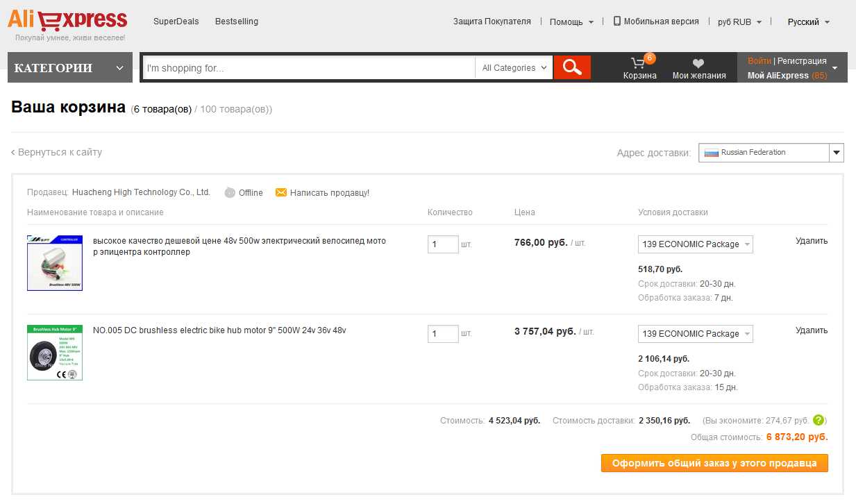Viewport: 856px width, 504px height.
Task: Click Написать продавцу! link
Action: (330, 193)
